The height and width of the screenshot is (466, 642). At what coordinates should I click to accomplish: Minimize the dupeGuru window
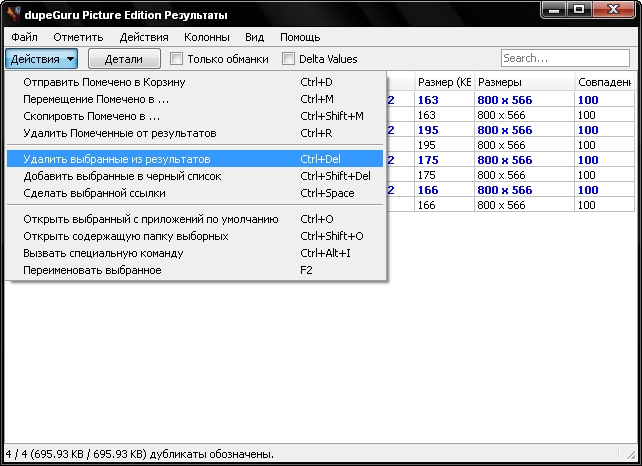(554, 10)
